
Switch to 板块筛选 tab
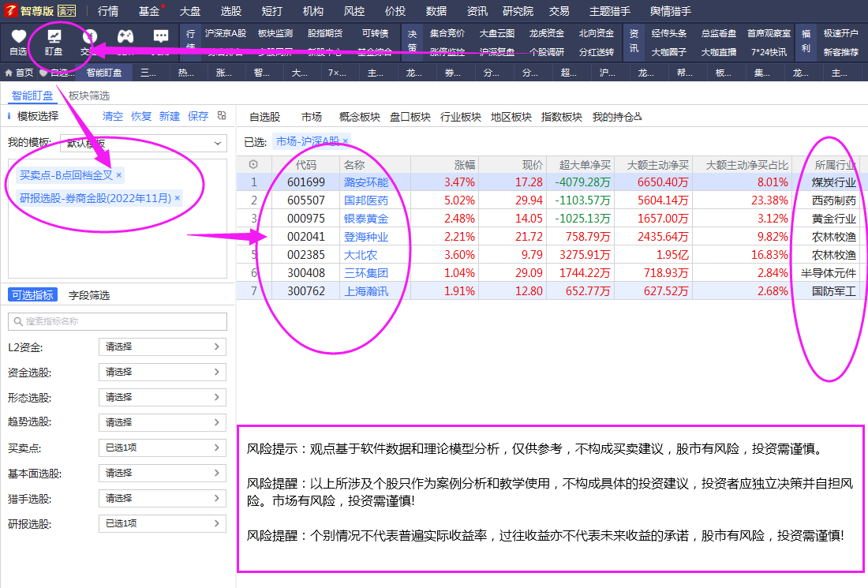(x=89, y=96)
